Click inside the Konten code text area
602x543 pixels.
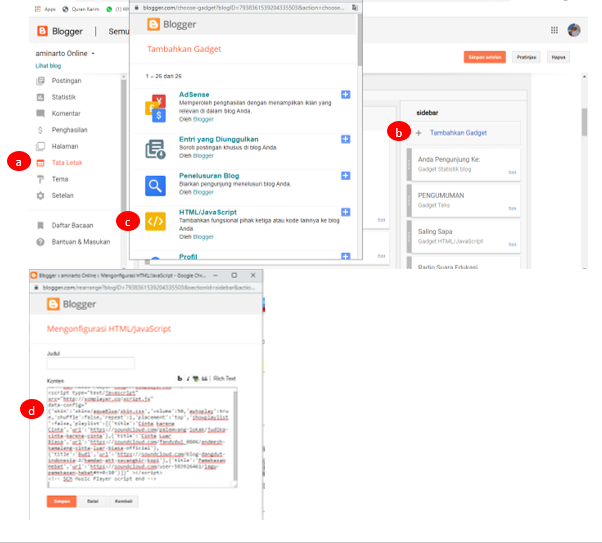tap(140, 437)
